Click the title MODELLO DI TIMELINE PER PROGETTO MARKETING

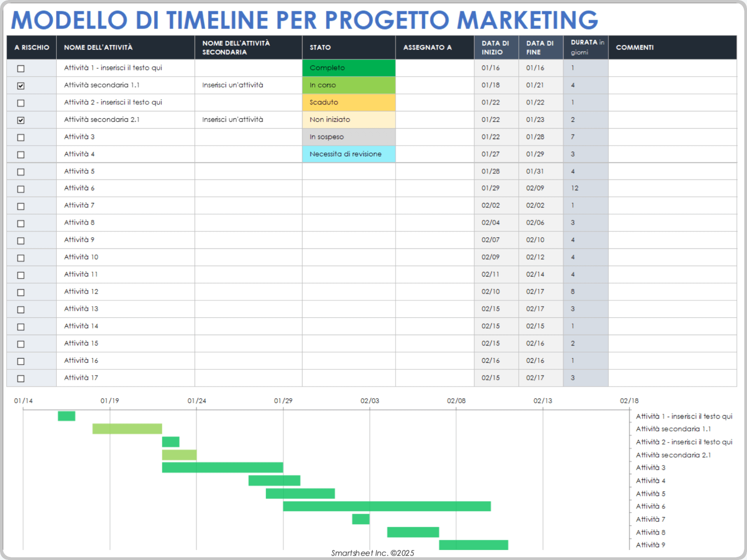click(305, 20)
